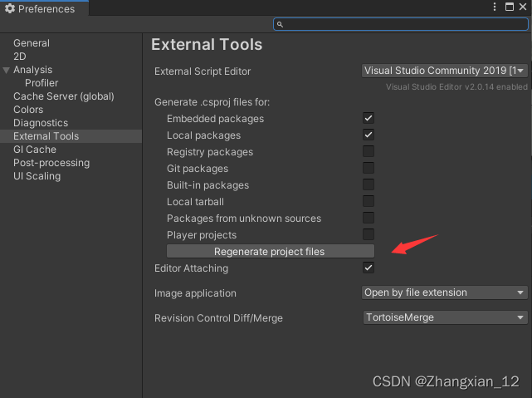Viewport: 532px width, 398px height.
Task: Click the Preferences gear icon in tab
Action: click(x=10, y=8)
